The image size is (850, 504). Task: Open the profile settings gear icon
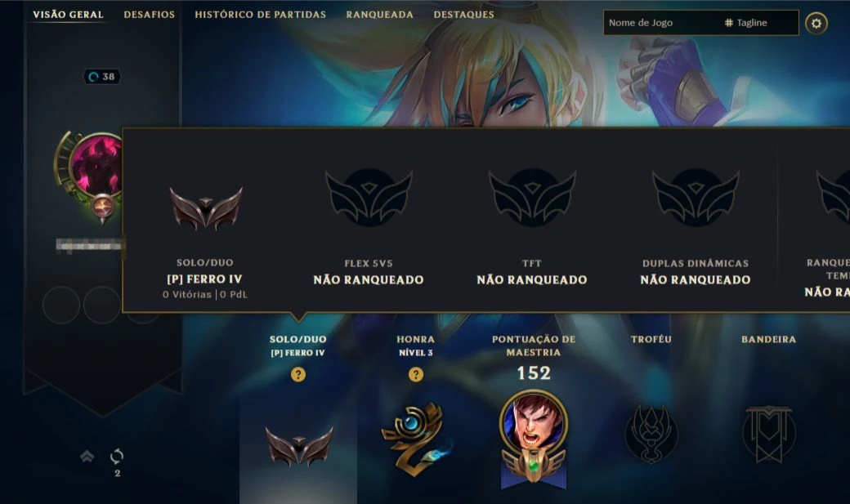[x=816, y=24]
